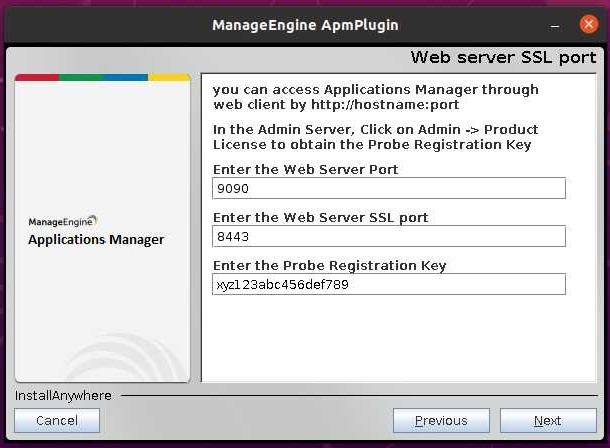This screenshot has width=610, height=448.
Task: Focus the Web Server Port field showing 9090
Action: pos(389,188)
